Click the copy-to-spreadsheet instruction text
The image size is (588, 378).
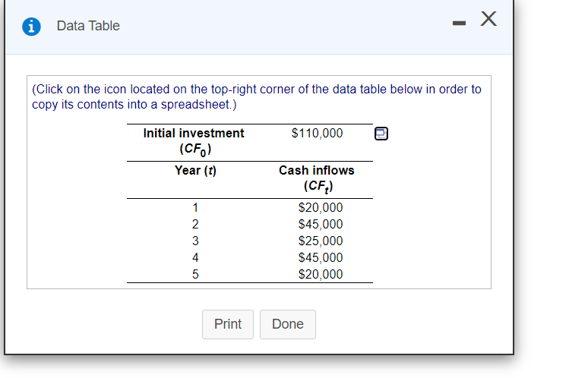256,96
